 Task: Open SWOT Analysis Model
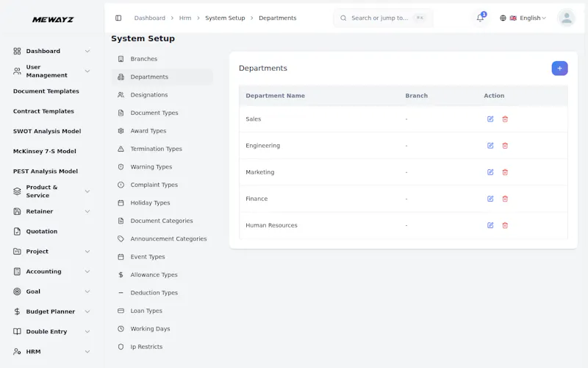pyautogui.click(x=47, y=131)
